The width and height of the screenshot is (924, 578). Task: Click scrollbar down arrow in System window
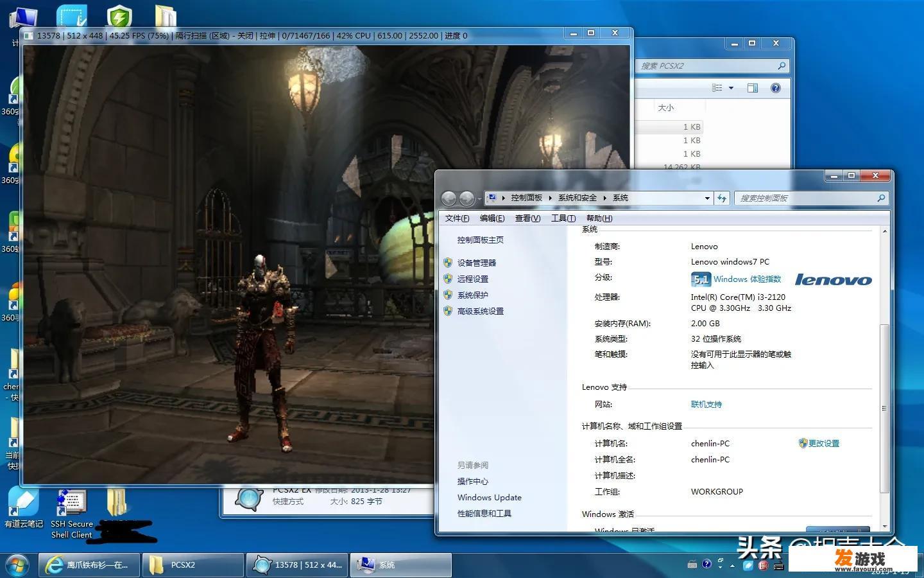click(885, 527)
